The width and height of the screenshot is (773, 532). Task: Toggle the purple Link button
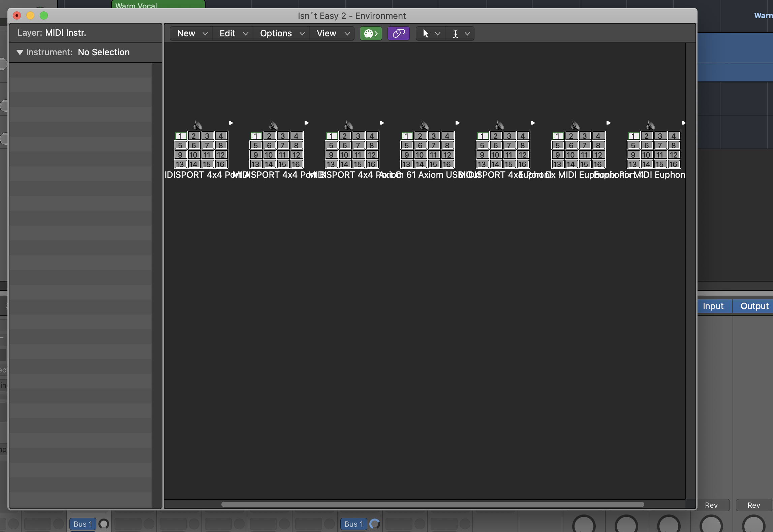pyautogui.click(x=398, y=33)
